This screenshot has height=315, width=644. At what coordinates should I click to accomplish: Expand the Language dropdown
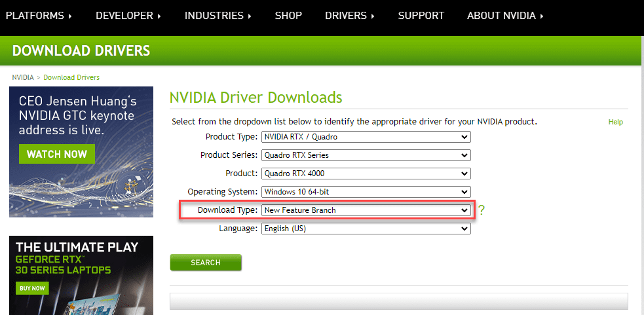(366, 229)
